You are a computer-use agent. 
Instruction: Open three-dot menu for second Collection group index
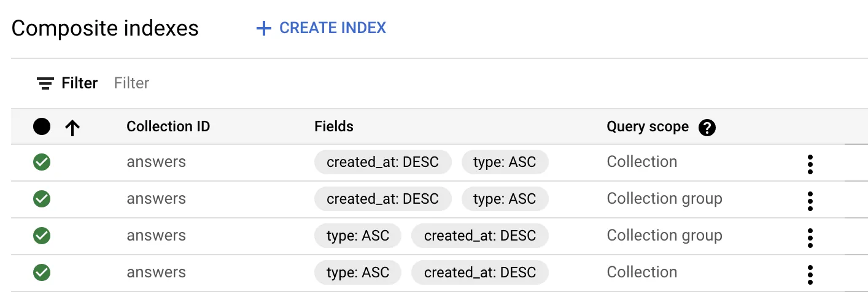click(x=810, y=237)
